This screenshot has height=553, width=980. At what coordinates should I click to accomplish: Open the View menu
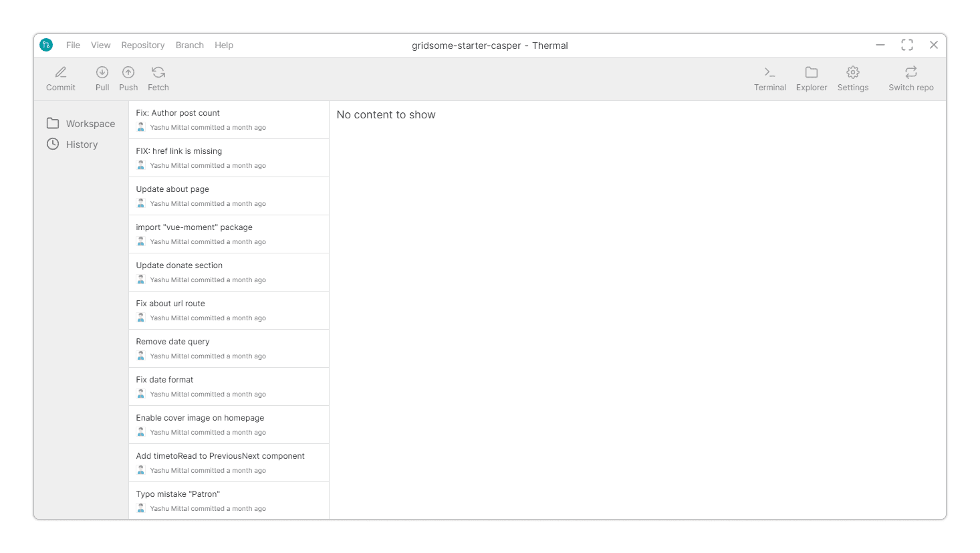[101, 45]
